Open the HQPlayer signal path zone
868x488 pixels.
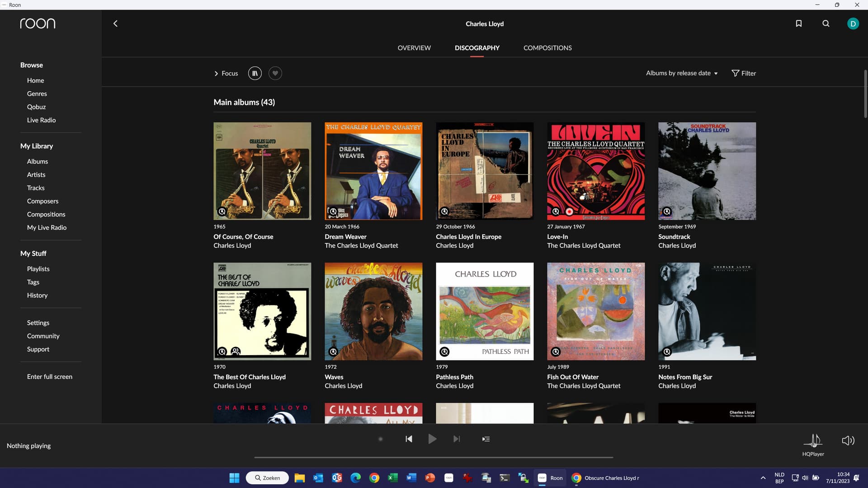tap(813, 445)
